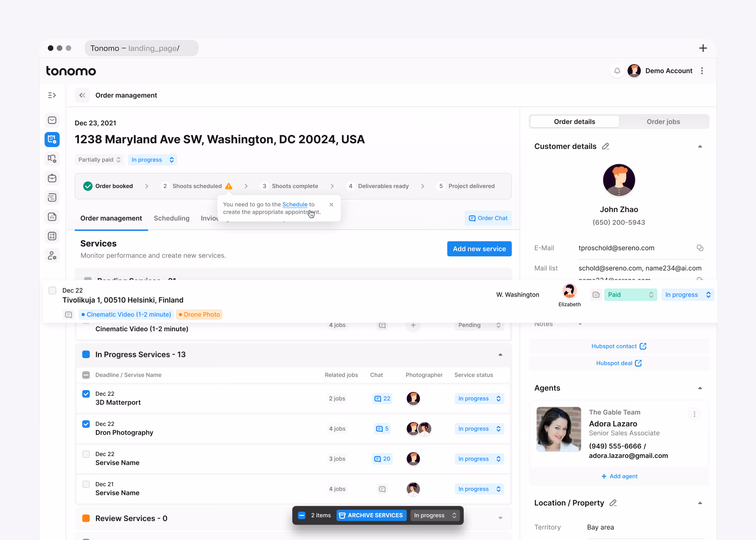Image resolution: width=756 pixels, height=540 pixels.
Task: Click the calendar icon in sidebar
Action: point(52,236)
